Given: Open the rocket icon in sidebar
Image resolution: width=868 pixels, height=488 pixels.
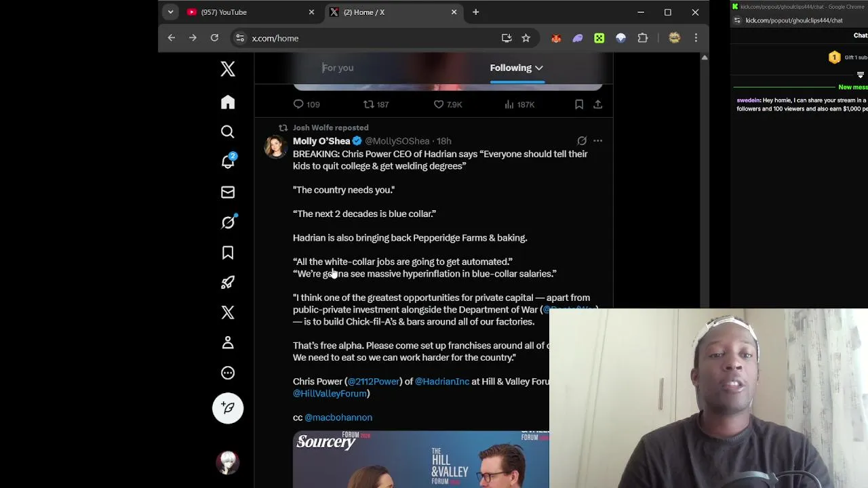Looking at the screenshot, I should [228, 283].
